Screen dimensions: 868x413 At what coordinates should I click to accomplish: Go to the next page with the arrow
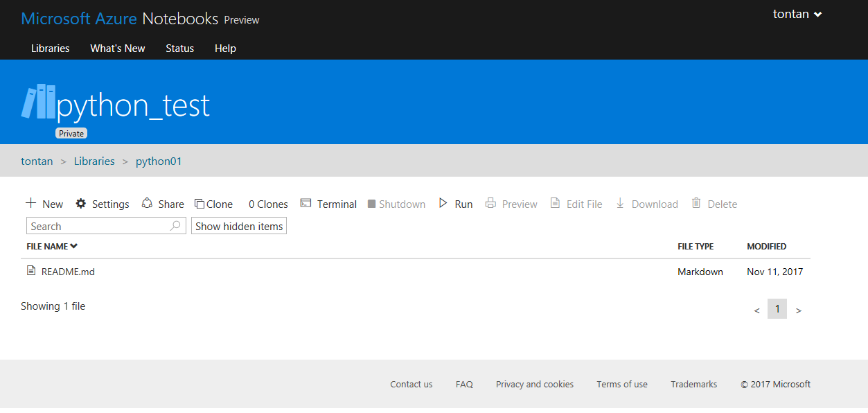point(798,309)
